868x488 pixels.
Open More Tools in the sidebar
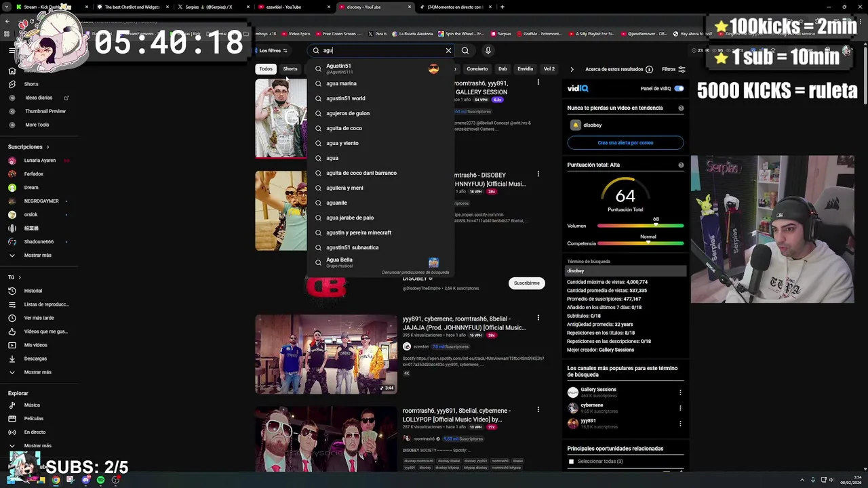pyautogui.click(x=29, y=125)
